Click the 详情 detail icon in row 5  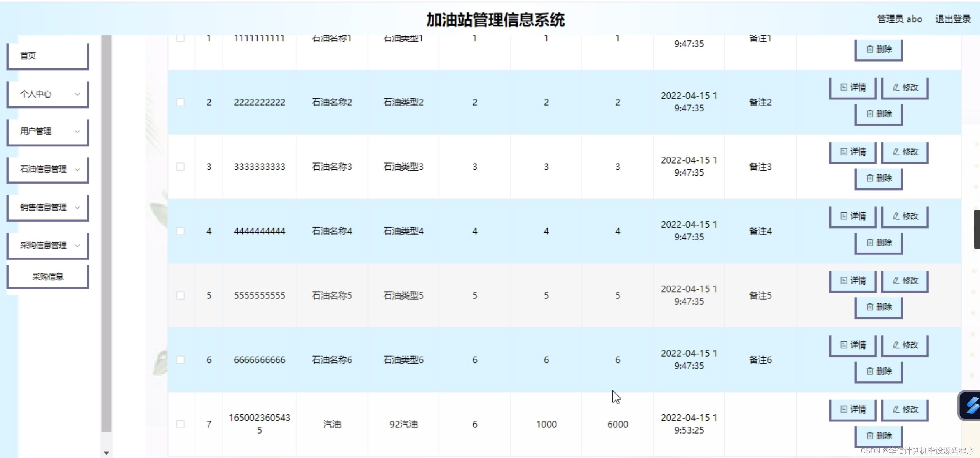(844, 280)
